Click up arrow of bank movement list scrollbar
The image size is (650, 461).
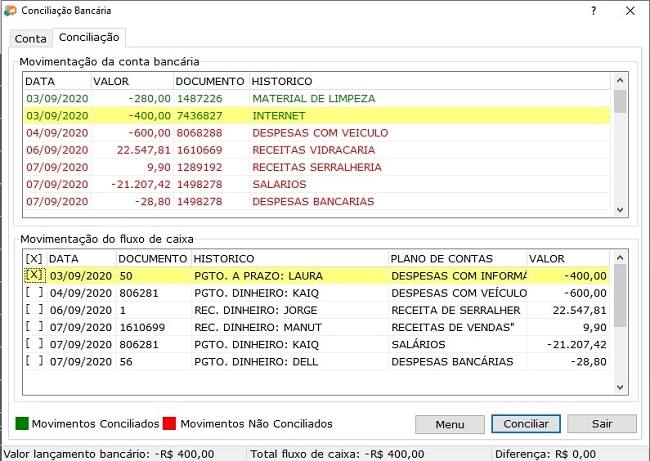pos(620,80)
